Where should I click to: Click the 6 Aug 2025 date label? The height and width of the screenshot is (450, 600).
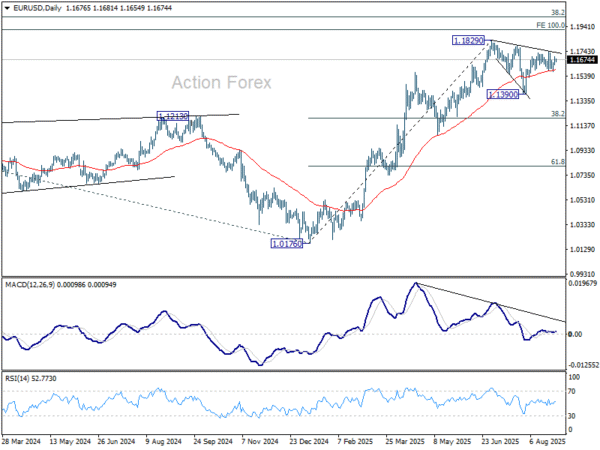point(548,442)
